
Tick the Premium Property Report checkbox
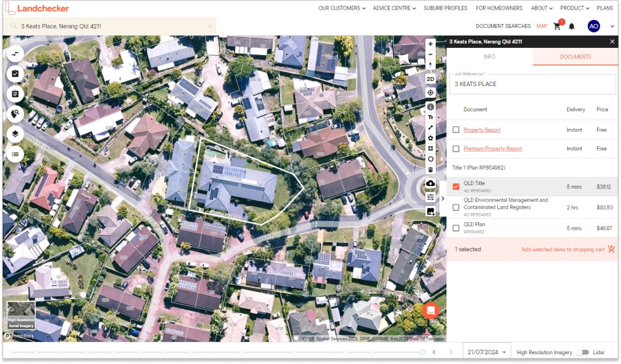coord(456,148)
